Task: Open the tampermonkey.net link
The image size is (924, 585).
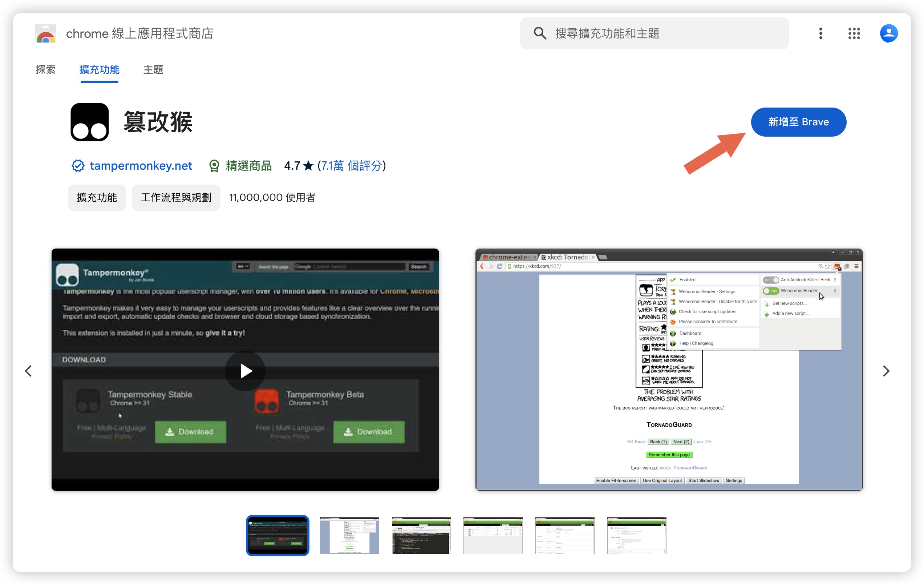Action: (x=141, y=166)
